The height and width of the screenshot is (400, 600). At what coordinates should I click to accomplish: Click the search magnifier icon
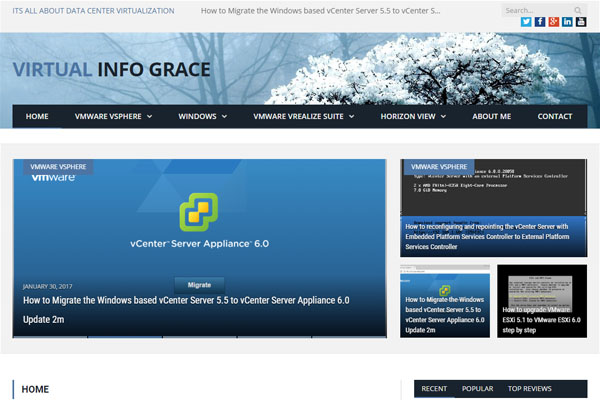pos(578,10)
